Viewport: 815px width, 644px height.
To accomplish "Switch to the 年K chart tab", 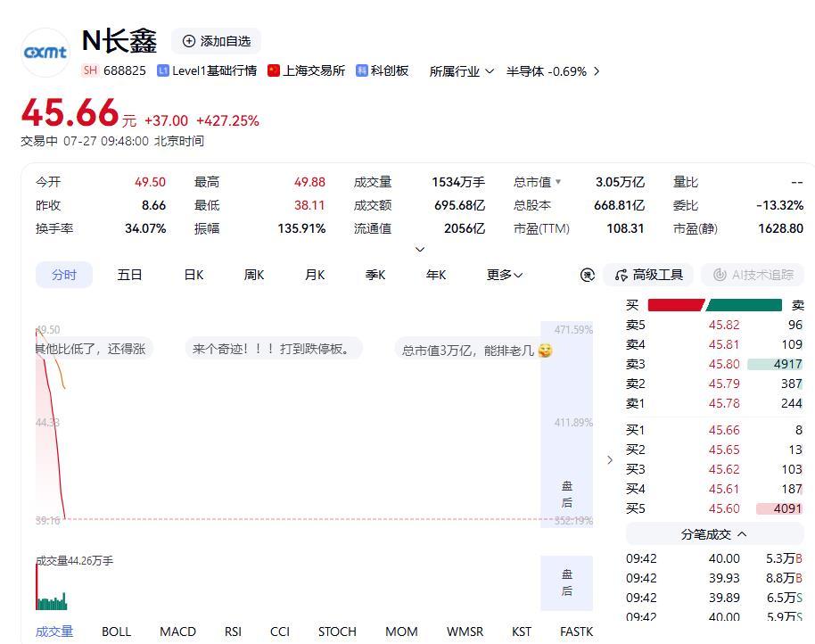I will (x=436, y=275).
